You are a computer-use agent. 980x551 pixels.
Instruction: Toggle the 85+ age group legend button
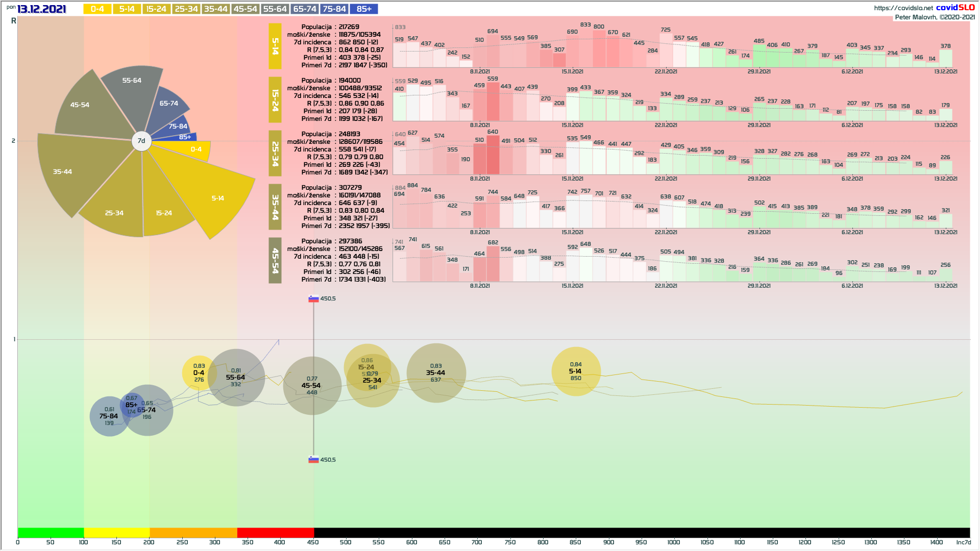click(364, 9)
